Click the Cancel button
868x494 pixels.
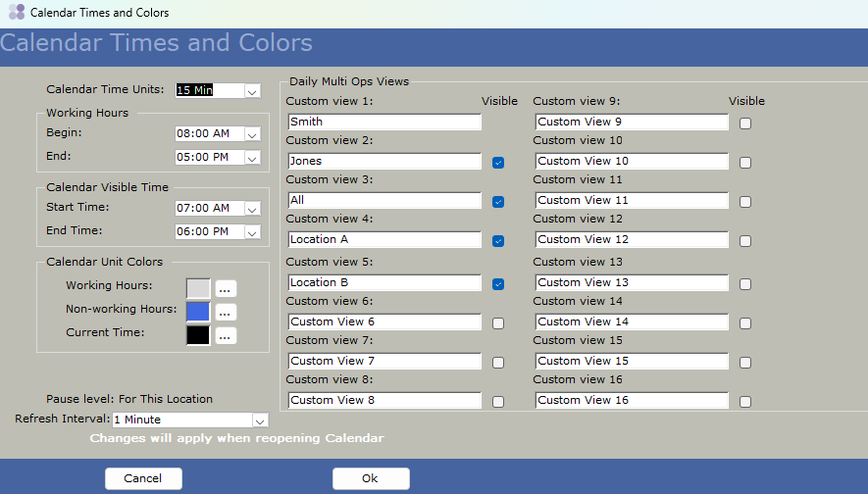[143, 478]
